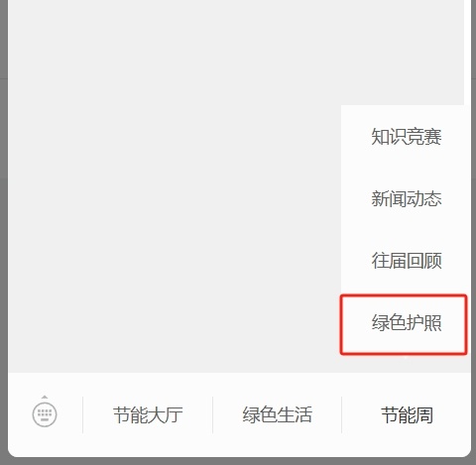476x465 pixels.
Task: Choose the highlighted 绿色护照 entry
Action: 404,324
